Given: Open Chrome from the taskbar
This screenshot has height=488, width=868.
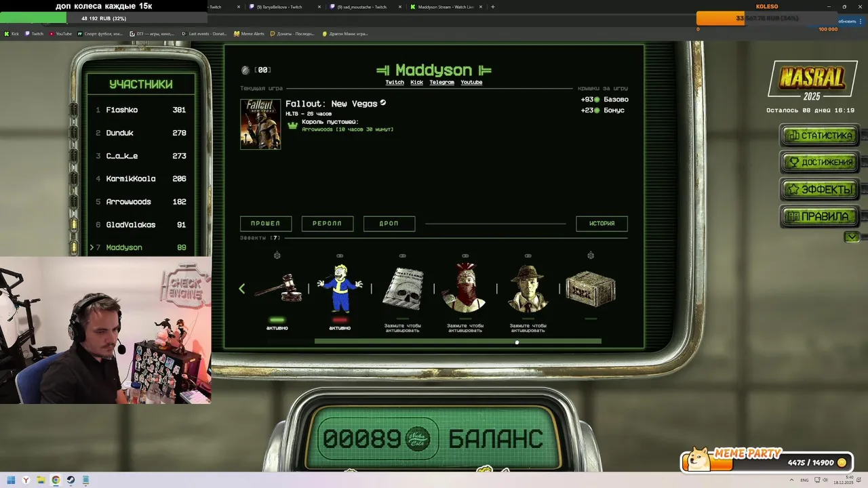Looking at the screenshot, I should pyautogui.click(x=56, y=480).
